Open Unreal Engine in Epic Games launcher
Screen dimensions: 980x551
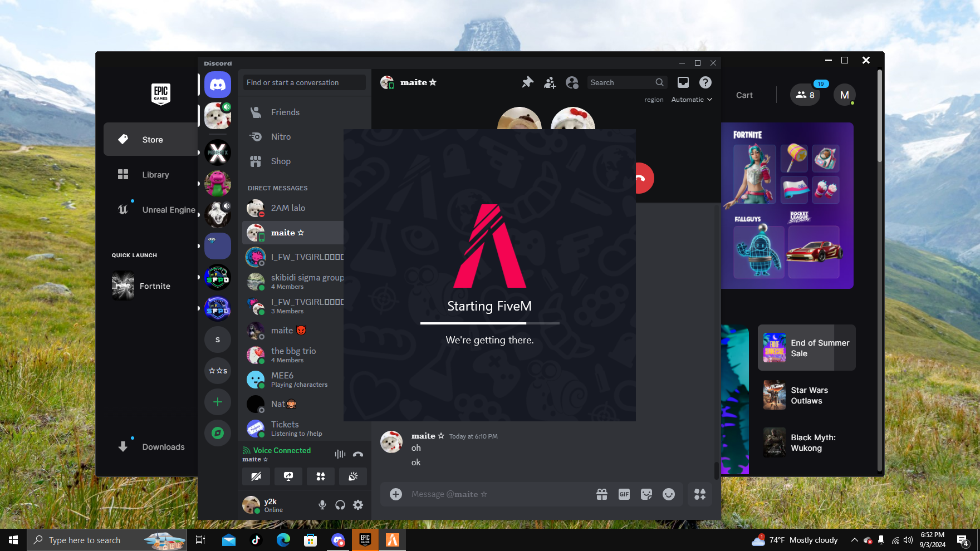coord(150,210)
